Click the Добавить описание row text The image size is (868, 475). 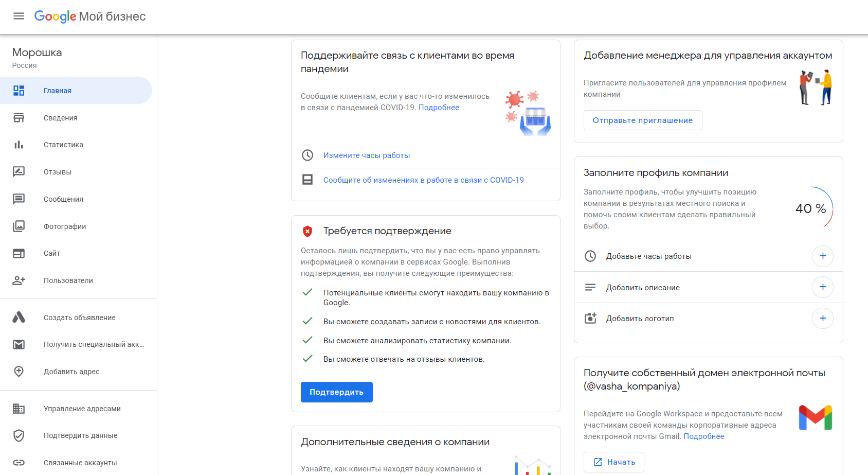(x=643, y=288)
